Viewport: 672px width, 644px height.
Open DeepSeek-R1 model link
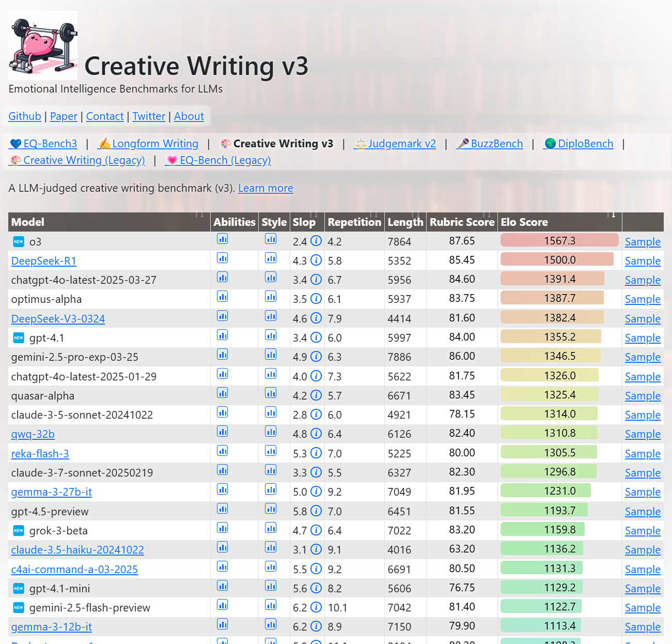click(x=44, y=261)
